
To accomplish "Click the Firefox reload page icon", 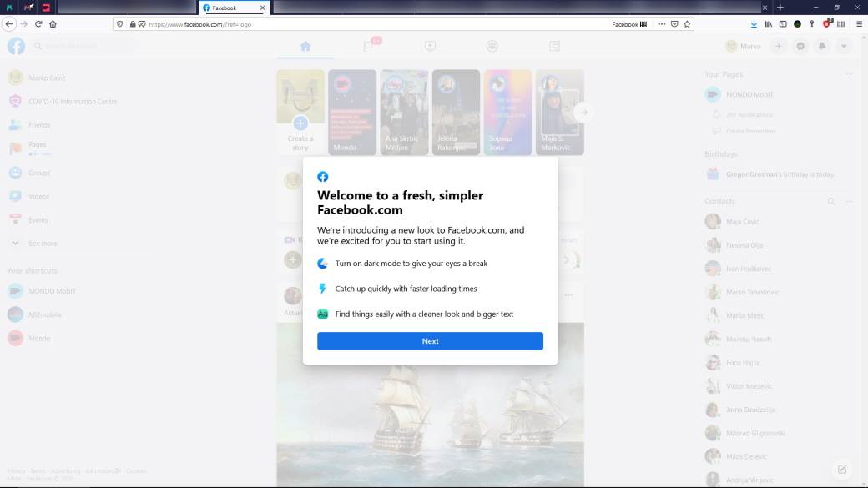I will [38, 24].
